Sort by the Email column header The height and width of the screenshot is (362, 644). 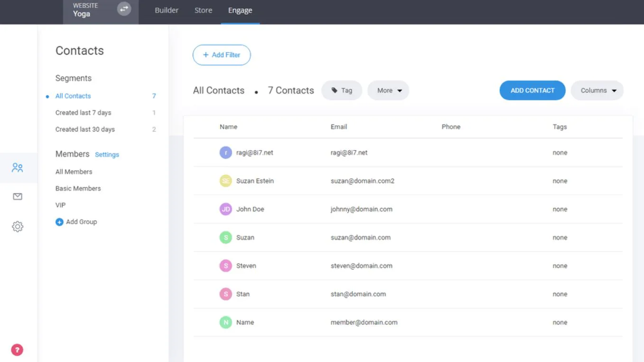pyautogui.click(x=339, y=127)
